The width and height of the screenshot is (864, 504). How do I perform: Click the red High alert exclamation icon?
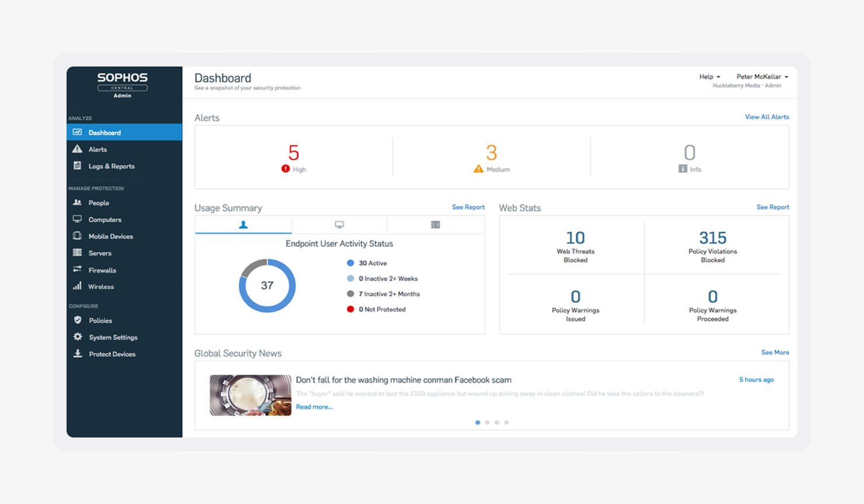tap(285, 169)
